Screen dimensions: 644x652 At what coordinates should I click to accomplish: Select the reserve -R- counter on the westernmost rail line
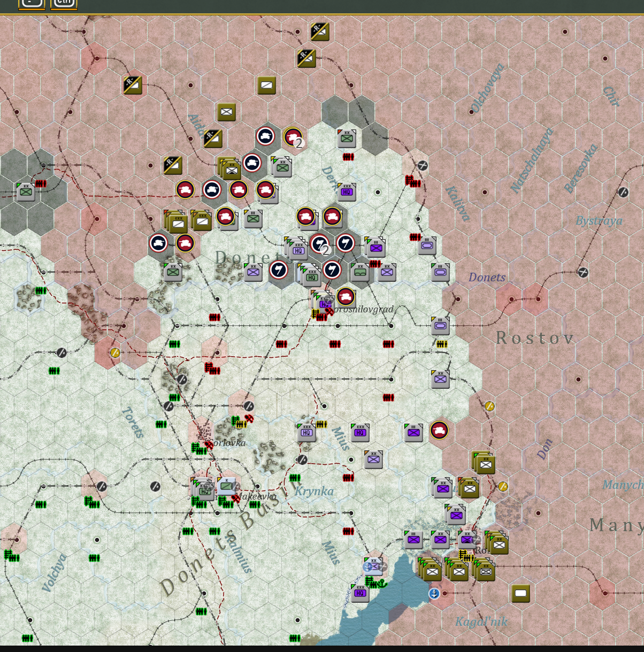[x=132, y=85]
